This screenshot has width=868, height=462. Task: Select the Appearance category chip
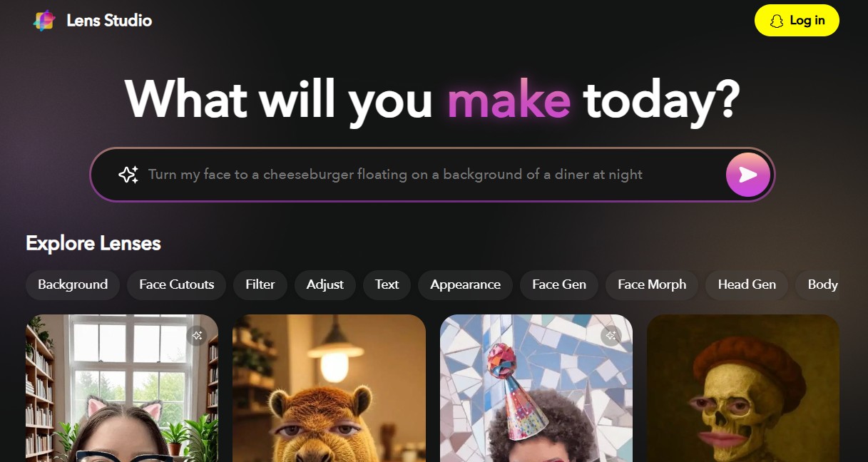pos(466,284)
